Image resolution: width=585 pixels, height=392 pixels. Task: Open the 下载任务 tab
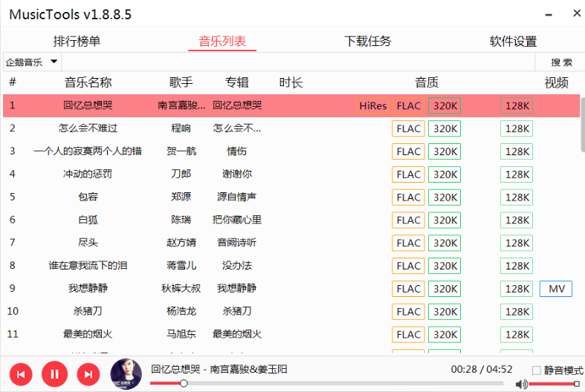tap(367, 42)
